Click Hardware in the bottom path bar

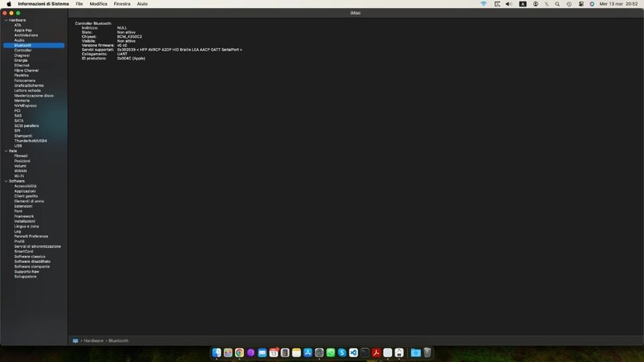pos(93,340)
